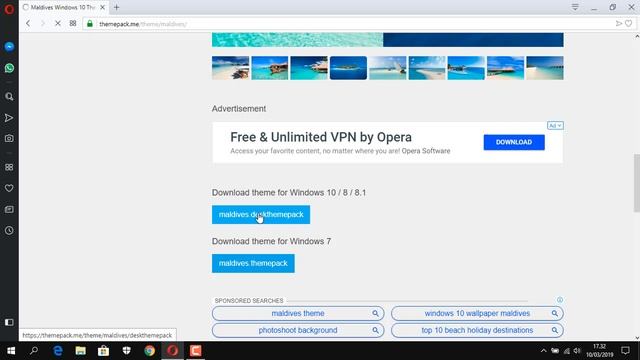Open the network icon in system tray
640x360 pixels.
coord(567,351)
